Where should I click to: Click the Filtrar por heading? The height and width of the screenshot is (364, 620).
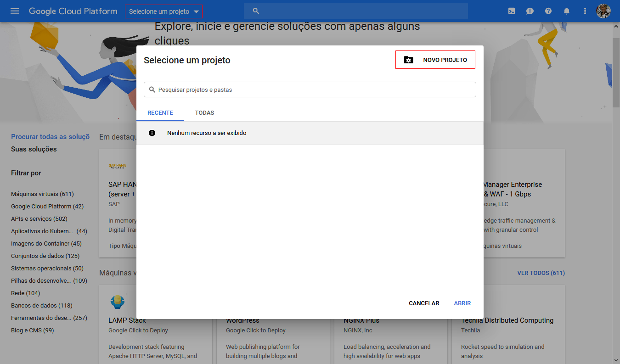(26, 173)
